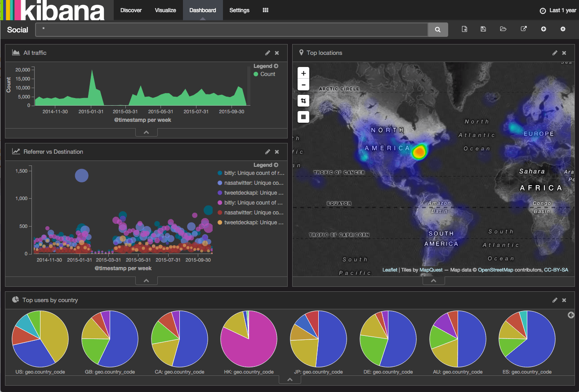The height and width of the screenshot is (392, 579).
Task: Open the Settings section
Action: pos(239,10)
